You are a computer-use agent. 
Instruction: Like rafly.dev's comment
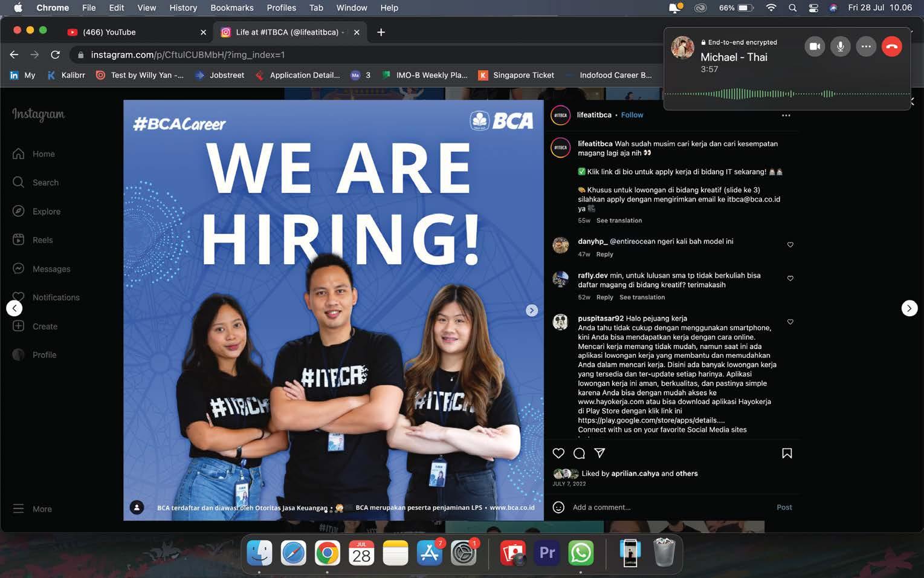click(x=790, y=279)
